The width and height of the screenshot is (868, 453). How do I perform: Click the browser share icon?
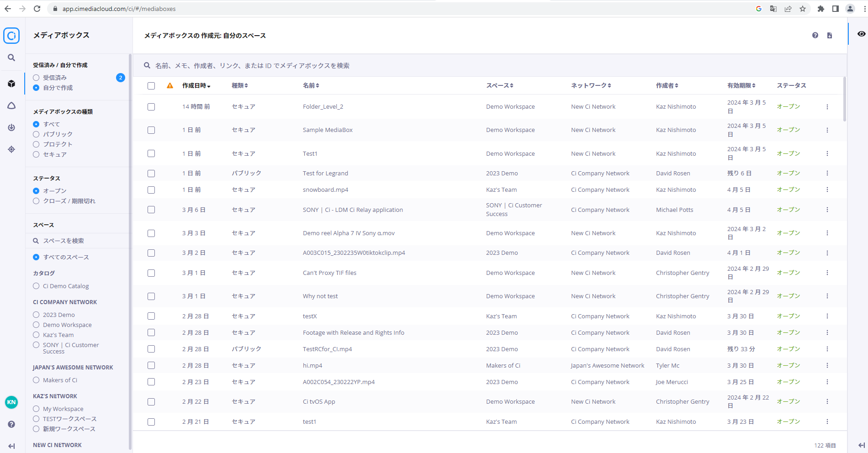pos(788,9)
